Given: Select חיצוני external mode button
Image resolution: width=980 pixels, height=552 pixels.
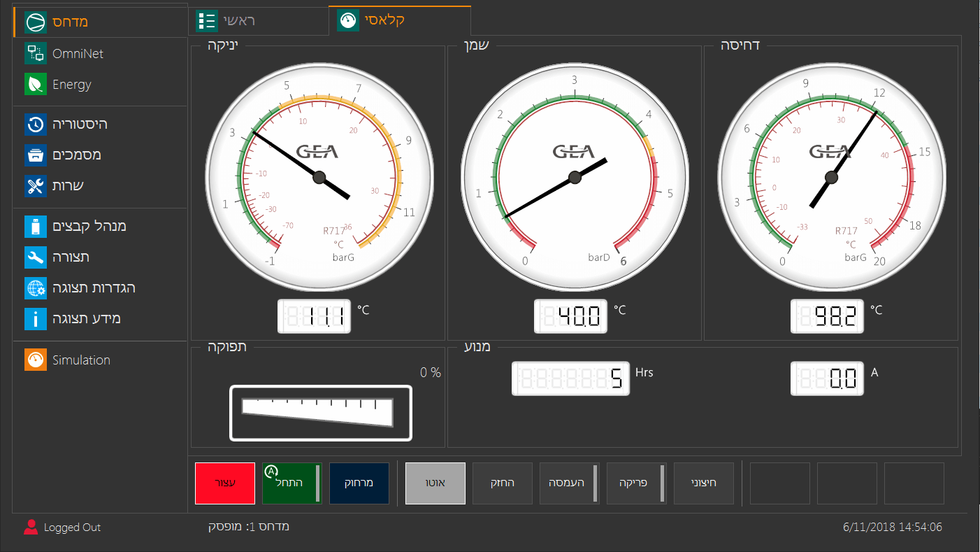Looking at the screenshot, I should 704,483.
